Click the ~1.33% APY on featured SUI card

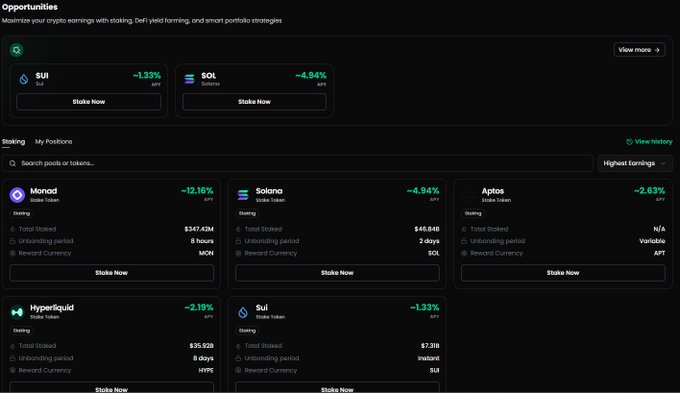point(147,75)
